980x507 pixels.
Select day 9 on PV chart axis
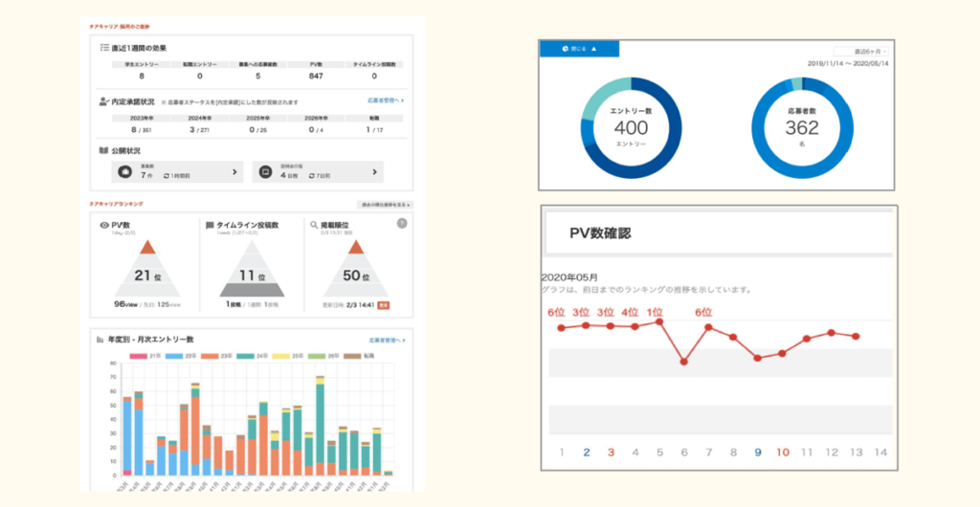point(757,452)
